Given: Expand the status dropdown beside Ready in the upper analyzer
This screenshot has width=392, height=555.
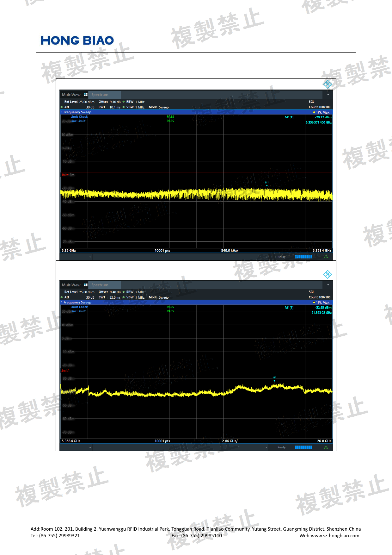Looking at the screenshot, I should click(x=266, y=257).
